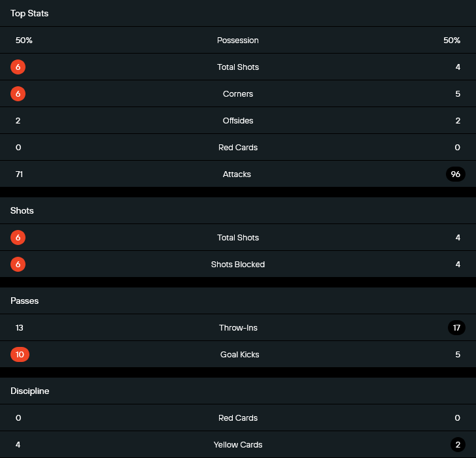Viewport: 476px width, 458px height.
Task: Select the Shots section header
Action: 22,211
